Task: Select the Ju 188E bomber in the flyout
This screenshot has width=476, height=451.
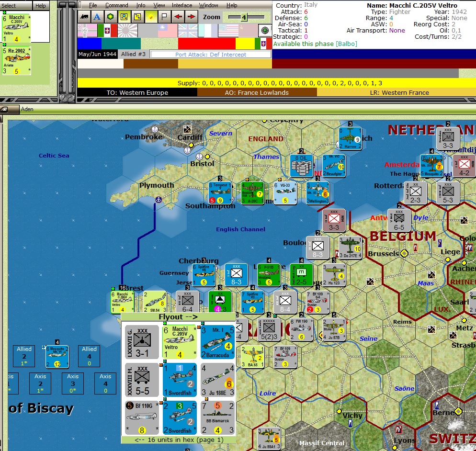Action: 218,380
